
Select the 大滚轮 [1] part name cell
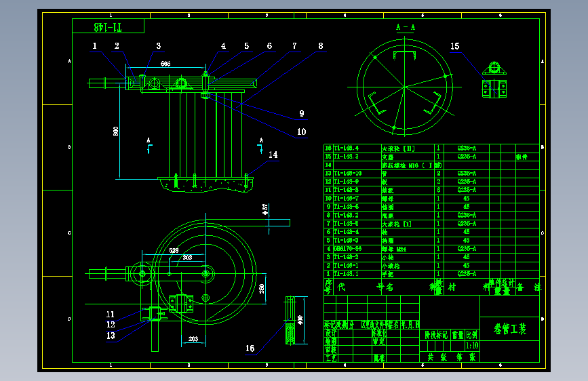point(396,224)
